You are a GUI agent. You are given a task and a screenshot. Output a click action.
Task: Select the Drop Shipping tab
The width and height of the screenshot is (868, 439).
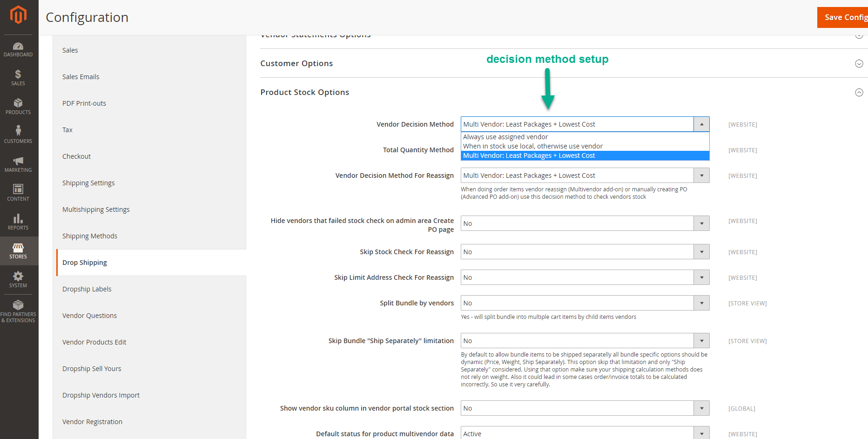[151, 263]
